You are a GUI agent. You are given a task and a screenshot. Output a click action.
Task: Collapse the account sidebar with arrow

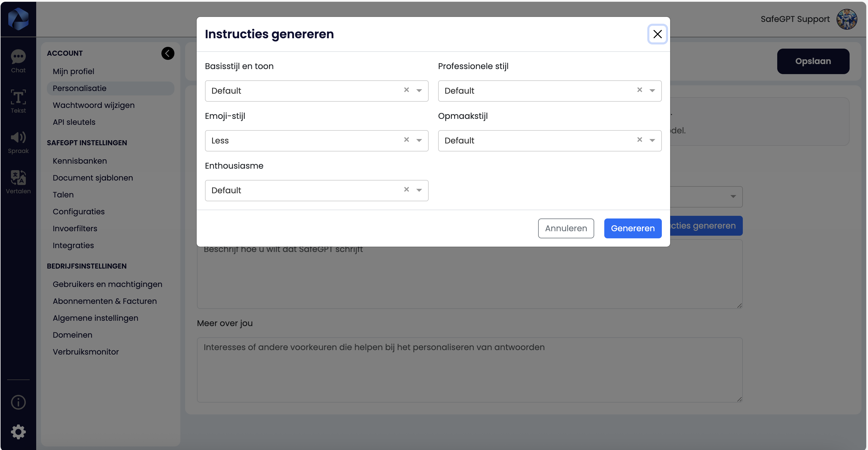coord(168,53)
